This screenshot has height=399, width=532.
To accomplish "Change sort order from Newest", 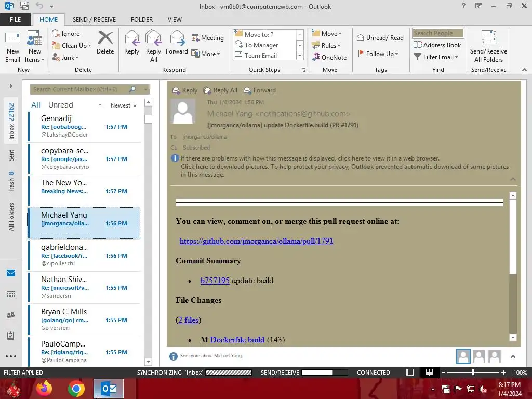I will click(124, 105).
